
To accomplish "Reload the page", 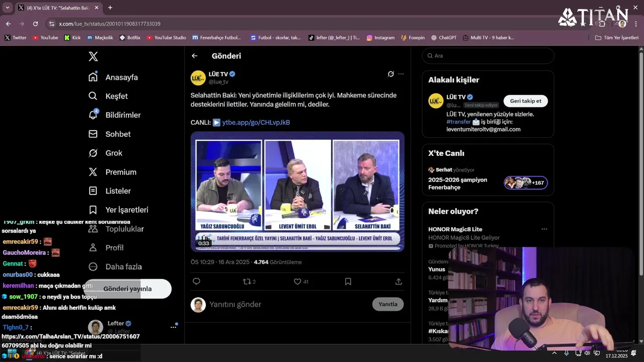I will point(35,24).
